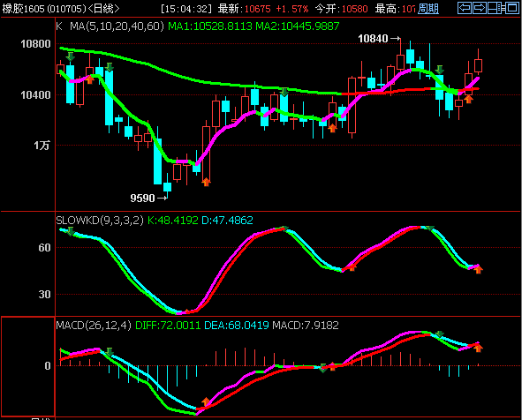This screenshot has height=420, width=522.
Task: Click the green sell arrow starting the SLOWKD curve
Action: (x=71, y=231)
